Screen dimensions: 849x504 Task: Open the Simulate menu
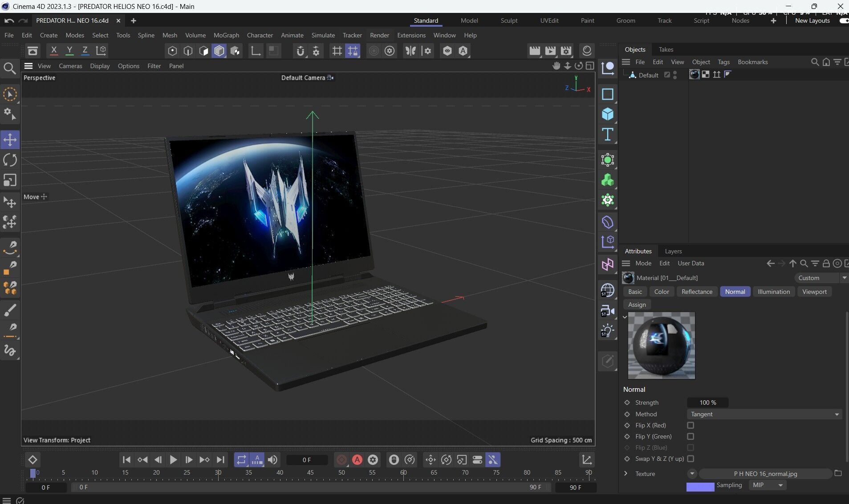[x=323, y=35]
